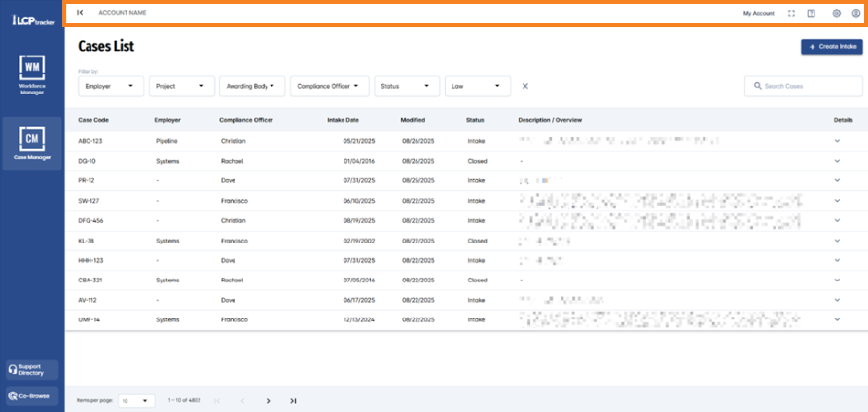This screenshot has height=412, width=868.
Task: Sort by the Intake Date column header
Action: coord(344,120)
